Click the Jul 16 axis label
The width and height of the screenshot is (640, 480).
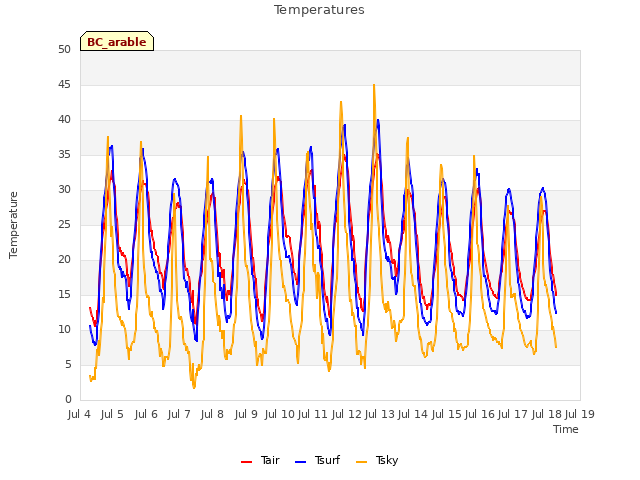pyautogui.click(x=480, y=414)
